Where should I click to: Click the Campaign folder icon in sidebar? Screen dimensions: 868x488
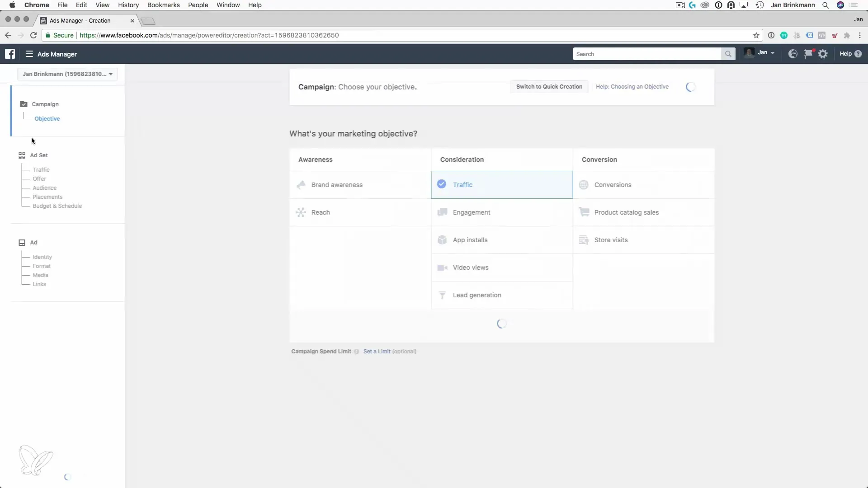point(24,104)
